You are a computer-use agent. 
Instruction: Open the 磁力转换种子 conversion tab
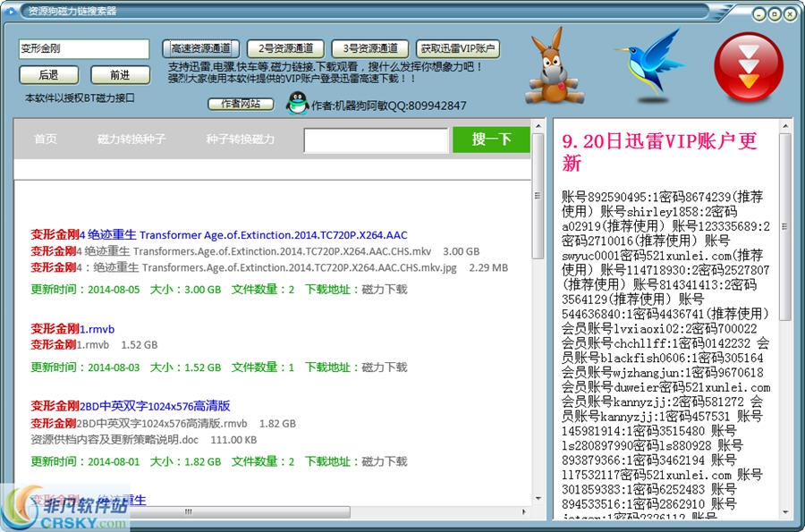click(133, 140)
